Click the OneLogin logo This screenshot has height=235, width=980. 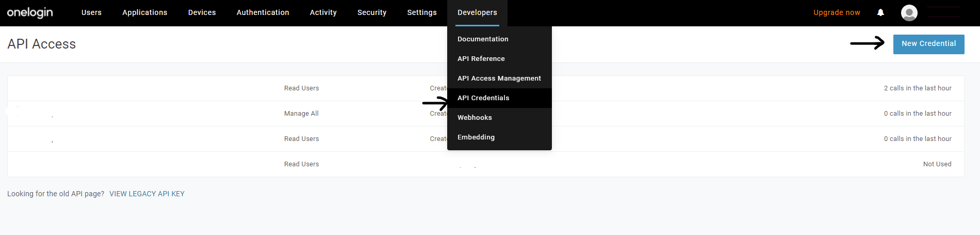30,12
